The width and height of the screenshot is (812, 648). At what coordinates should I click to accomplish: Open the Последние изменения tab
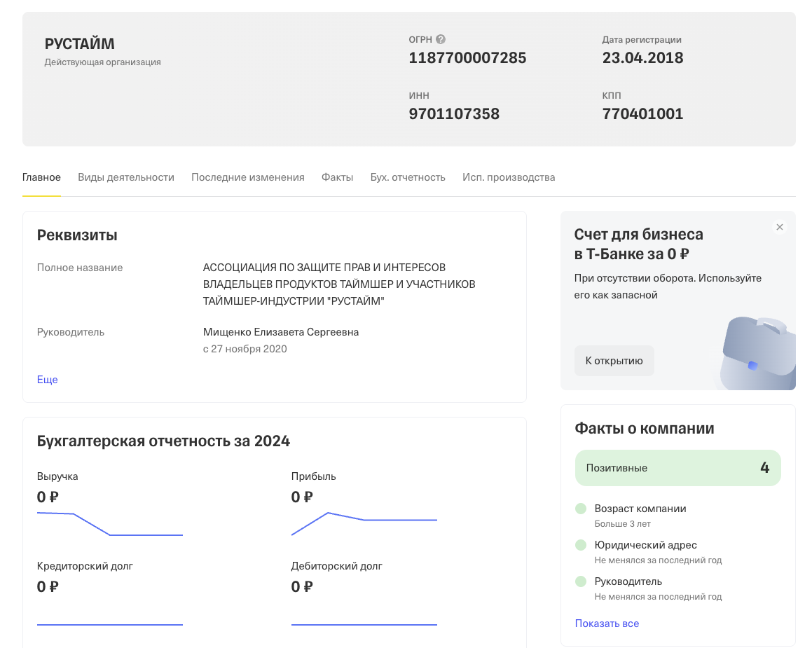[248, 177]
